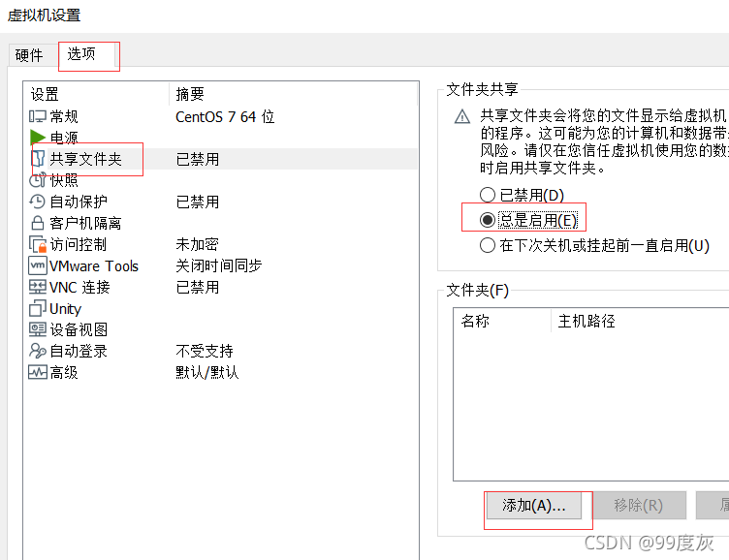Select the Unity settings row
729x560 pixels.
[x=221, y=308]
